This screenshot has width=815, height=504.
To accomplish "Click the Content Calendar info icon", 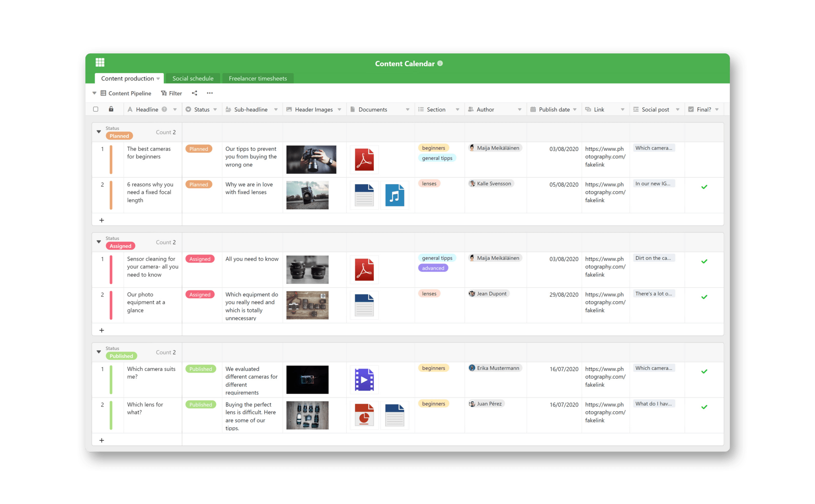I will click(x=440, y=63).
